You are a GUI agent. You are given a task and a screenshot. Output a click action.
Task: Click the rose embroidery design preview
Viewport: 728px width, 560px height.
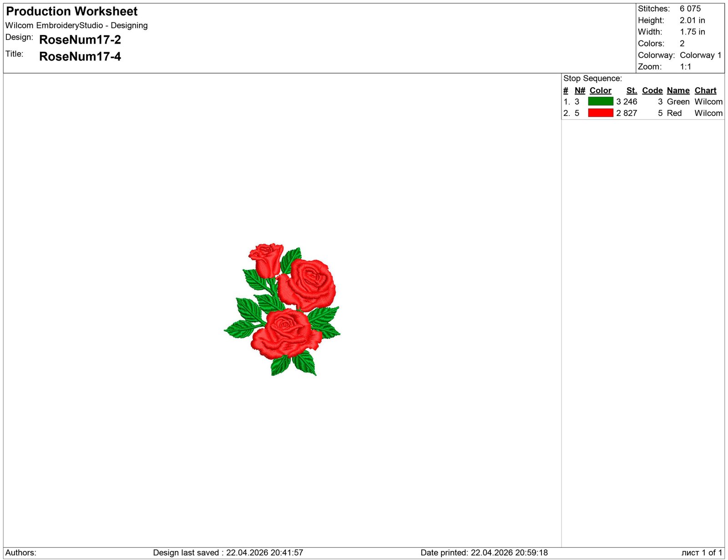(x=282, y=310)
